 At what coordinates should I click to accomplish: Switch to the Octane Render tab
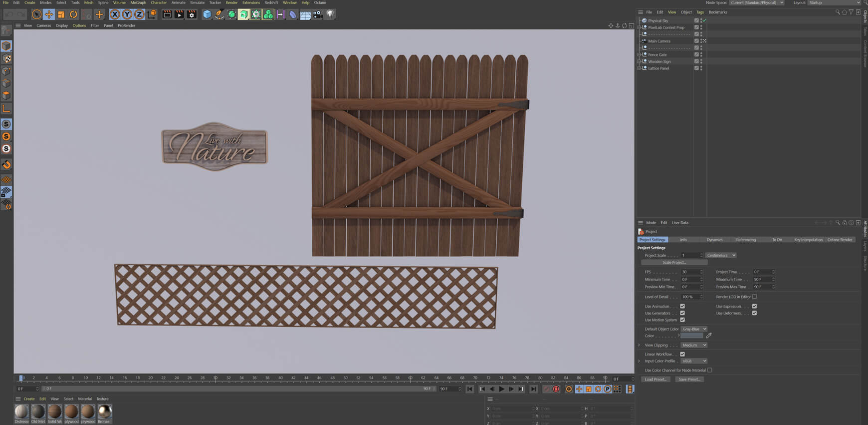(x=840, y=240)
